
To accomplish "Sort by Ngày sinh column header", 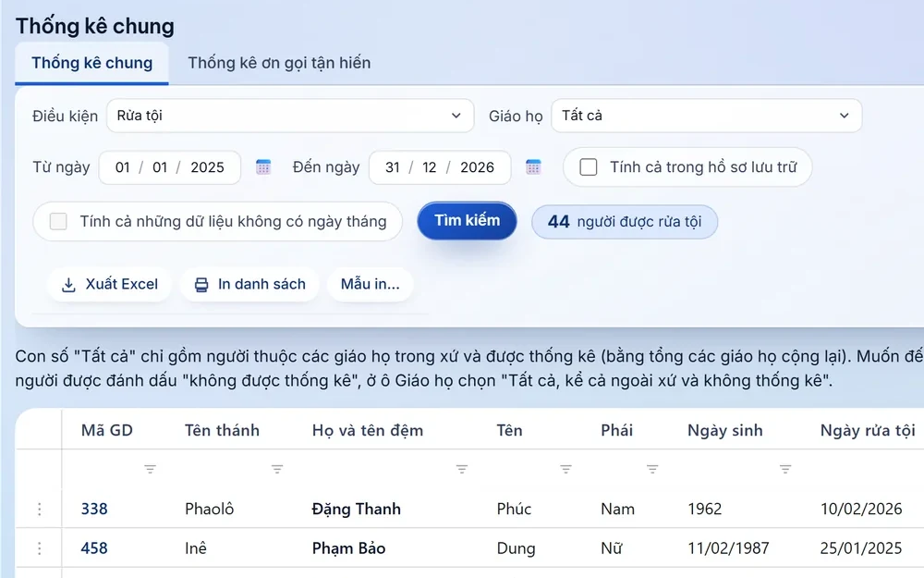I will pyautogui.click(x=724, y=431).
